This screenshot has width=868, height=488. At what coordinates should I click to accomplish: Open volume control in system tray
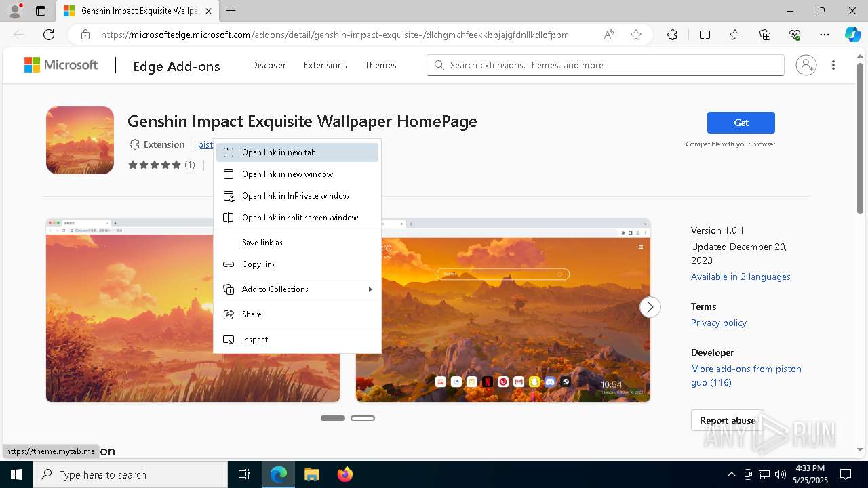pyautogui.click(x=781, y=474)
